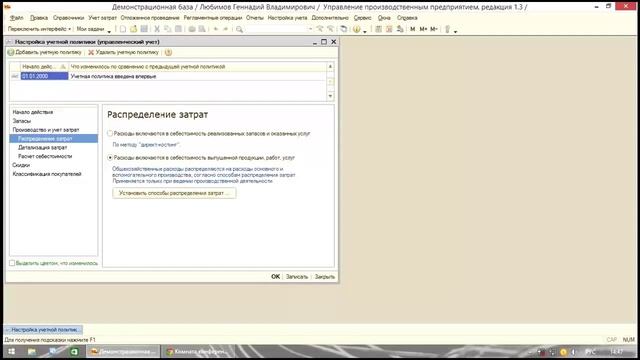Select Детализация затрат section

click(42, 148)
